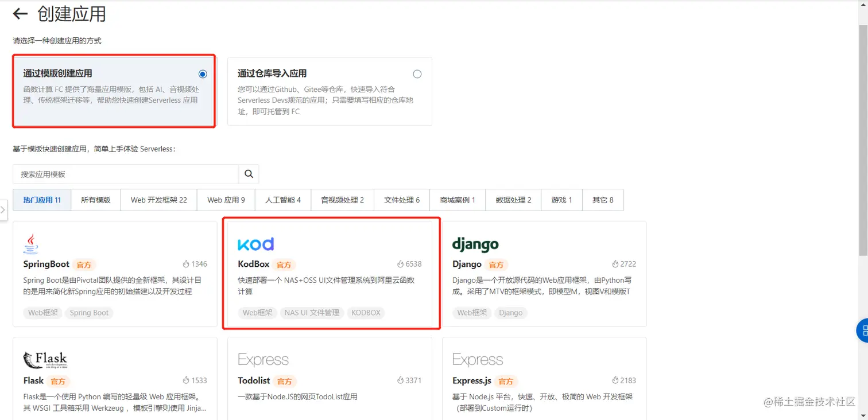868x420 pixels.
Task: View the 游戏 1 tab
Action: (x=562, y=200)
